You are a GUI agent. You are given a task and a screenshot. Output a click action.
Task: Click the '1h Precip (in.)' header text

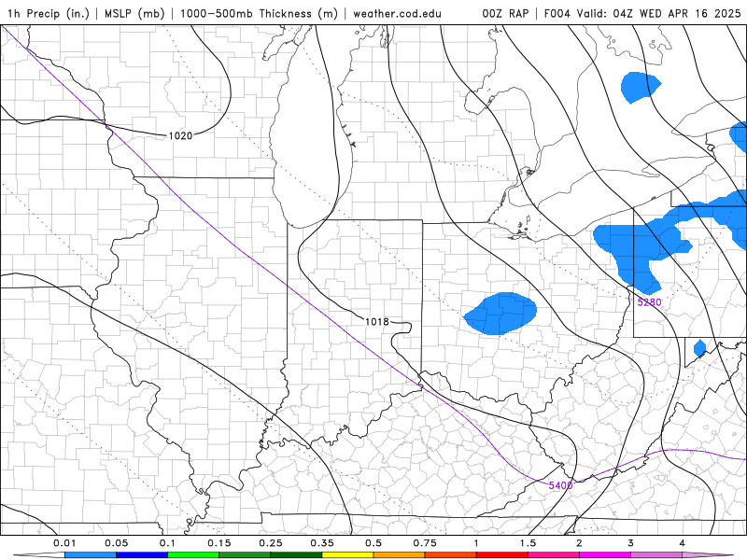tap(49, 13)
